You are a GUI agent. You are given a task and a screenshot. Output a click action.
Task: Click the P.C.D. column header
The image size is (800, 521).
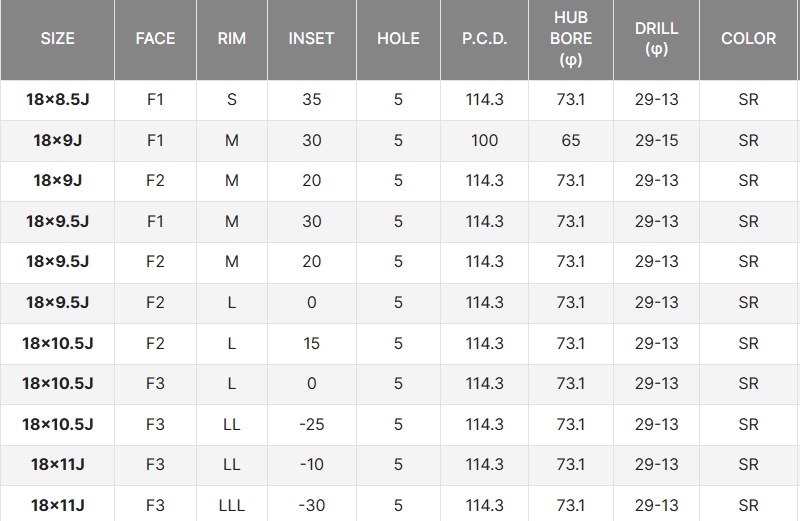tap(485, 39)
